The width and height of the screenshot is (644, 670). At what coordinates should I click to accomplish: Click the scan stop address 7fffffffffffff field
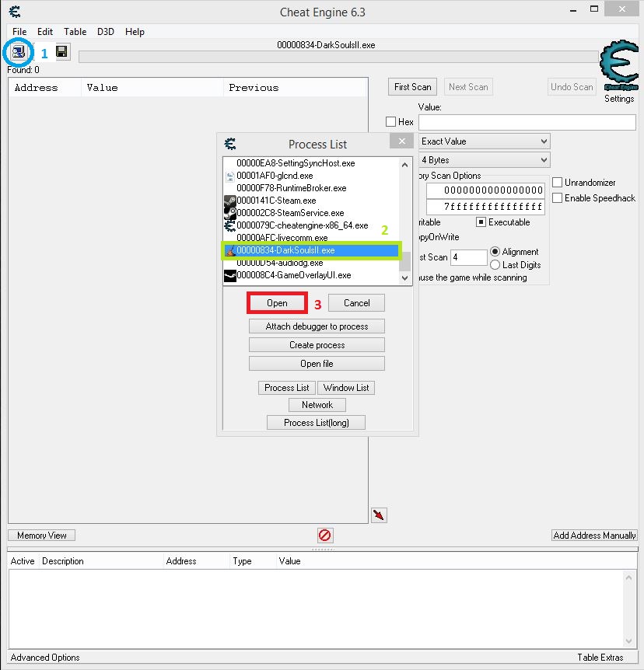(x=485, y=207)
